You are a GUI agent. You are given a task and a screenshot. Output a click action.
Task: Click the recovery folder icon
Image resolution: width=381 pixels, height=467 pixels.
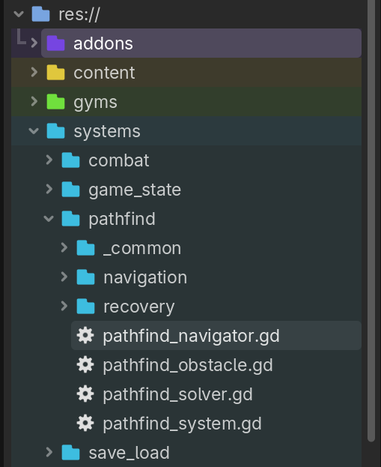tap(86, 307)
